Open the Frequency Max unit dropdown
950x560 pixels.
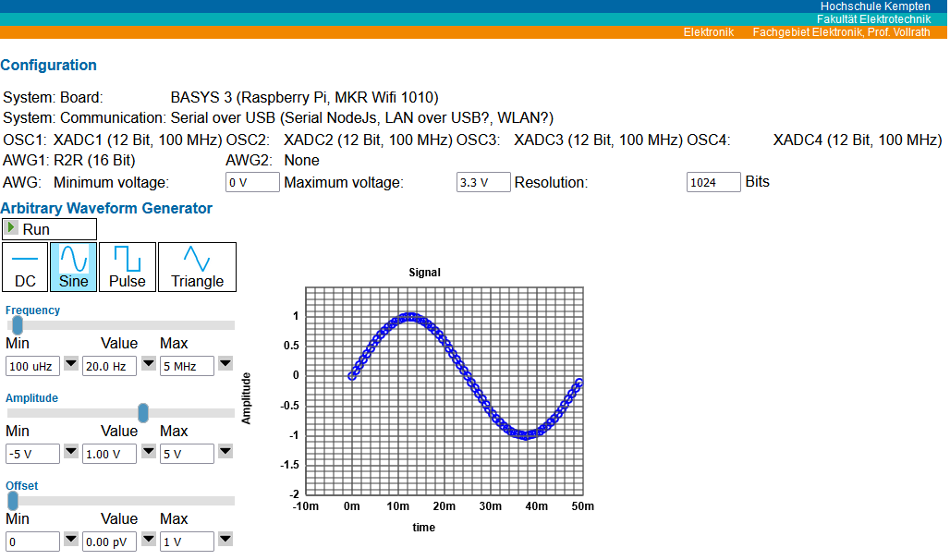point(225,366)
